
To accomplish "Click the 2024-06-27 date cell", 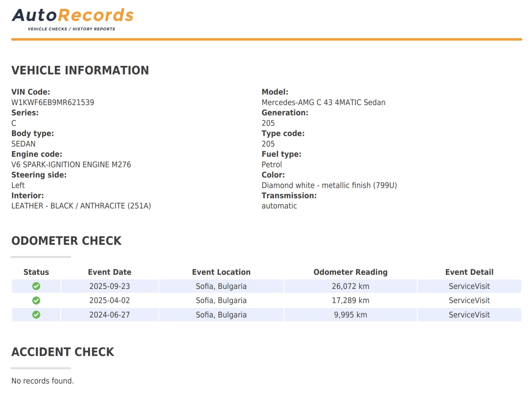I will (110, 315).
